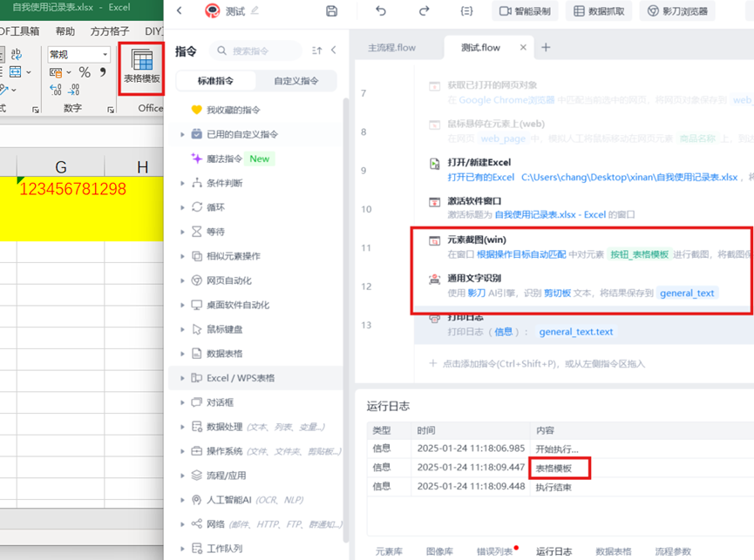Image resolution: width=754 pixels, height=560 pixels.
Task: Select the 对话框 category
Action: coord(255,402)
